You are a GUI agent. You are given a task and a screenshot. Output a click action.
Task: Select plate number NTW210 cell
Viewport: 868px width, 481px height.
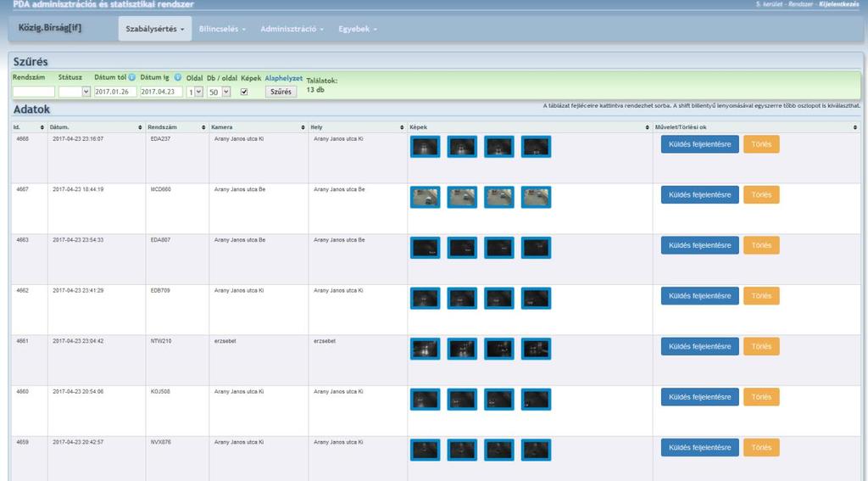click(x=161, y=341)
